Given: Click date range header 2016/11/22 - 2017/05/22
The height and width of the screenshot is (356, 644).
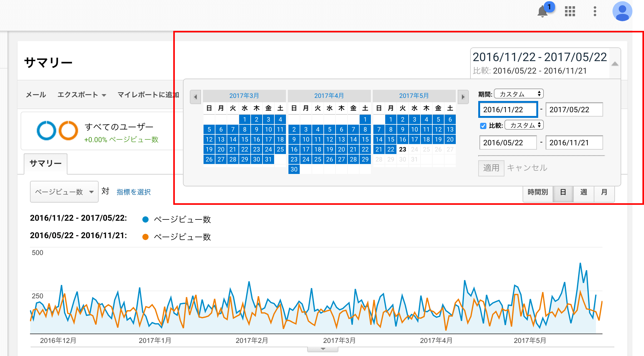Looking at the screenshot, I should [x=540, y=57].
